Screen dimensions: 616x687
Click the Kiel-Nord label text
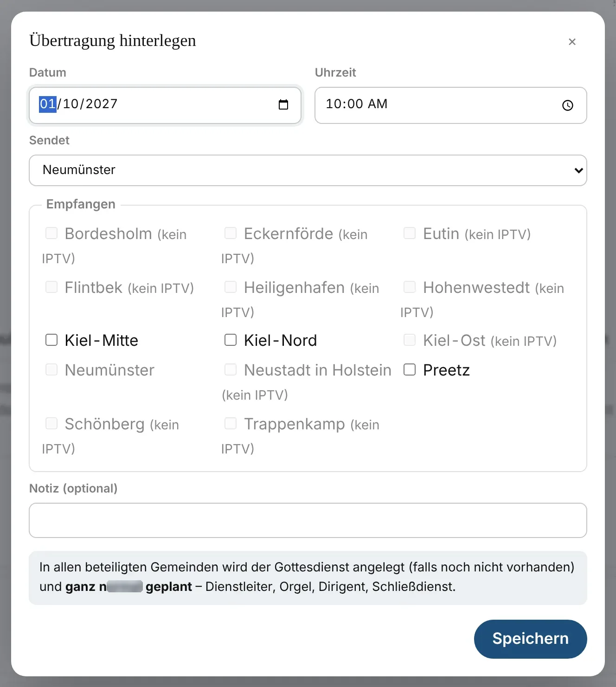[281, 340]
